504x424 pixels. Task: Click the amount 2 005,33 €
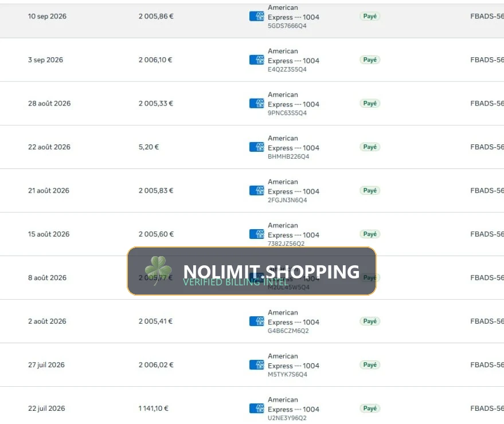point(156,104)
